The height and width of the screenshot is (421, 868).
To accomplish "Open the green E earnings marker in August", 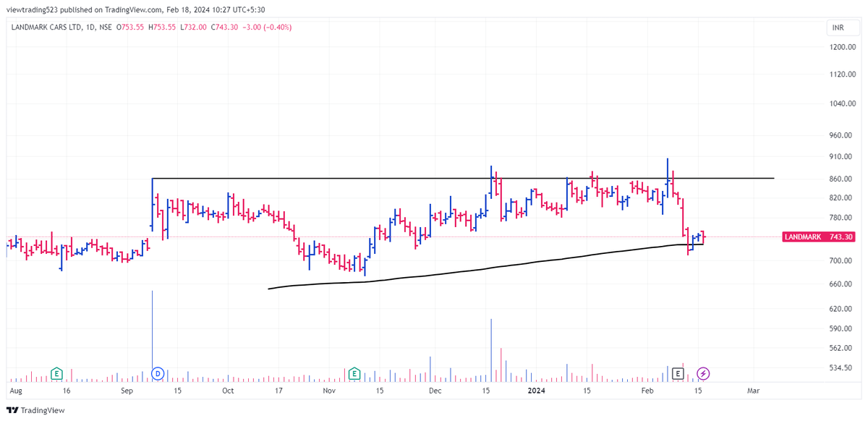I will pyautogui.click(x=56, y=374).
